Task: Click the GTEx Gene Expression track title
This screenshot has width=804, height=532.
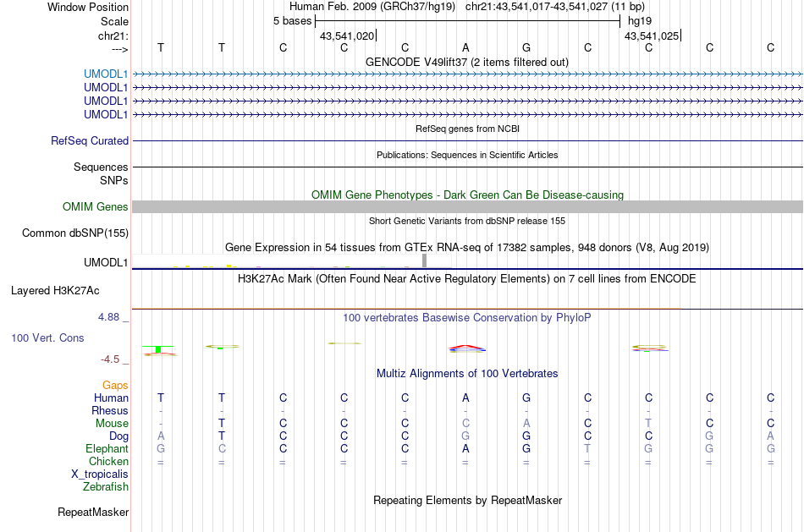Action: point(467,247)
